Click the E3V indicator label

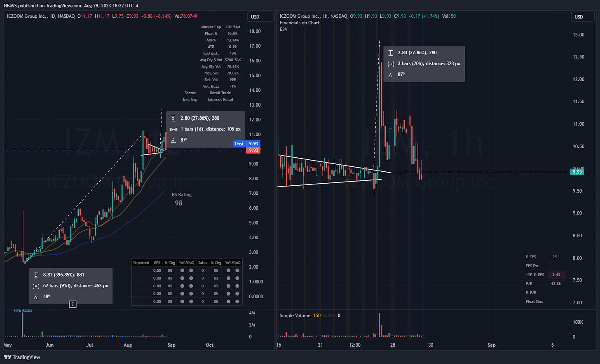point(284,29)
